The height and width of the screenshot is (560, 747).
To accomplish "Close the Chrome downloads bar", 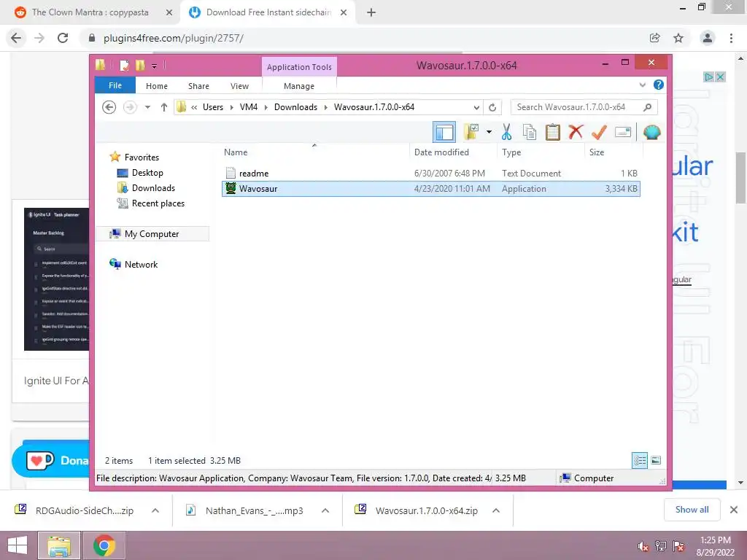I will 734,510.
